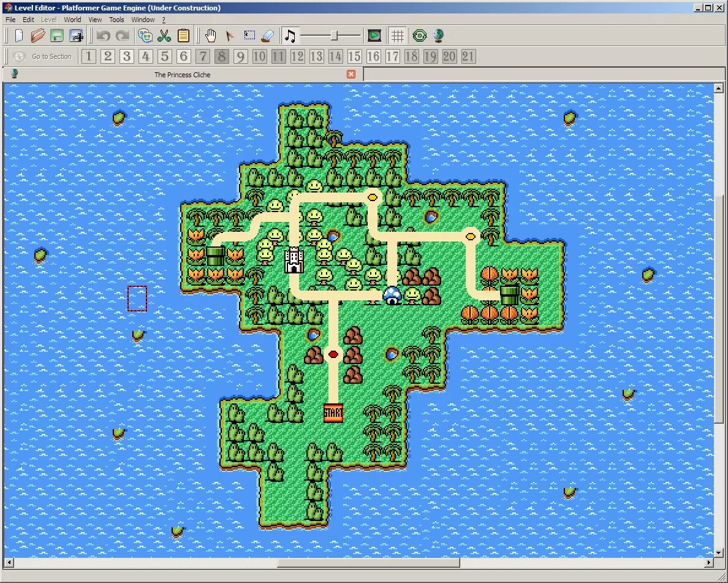Open the Window menu

pos(143,20)
